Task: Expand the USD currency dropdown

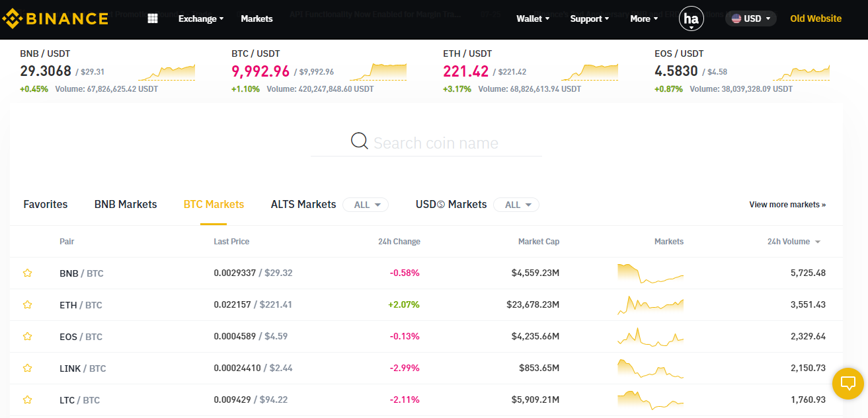Action: [750, 18]
